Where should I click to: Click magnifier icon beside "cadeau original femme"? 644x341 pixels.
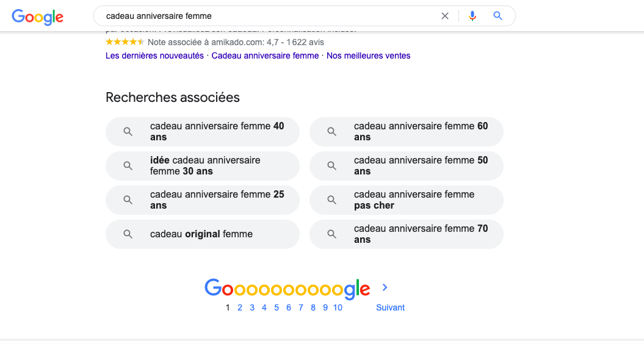tap(128, 234)
